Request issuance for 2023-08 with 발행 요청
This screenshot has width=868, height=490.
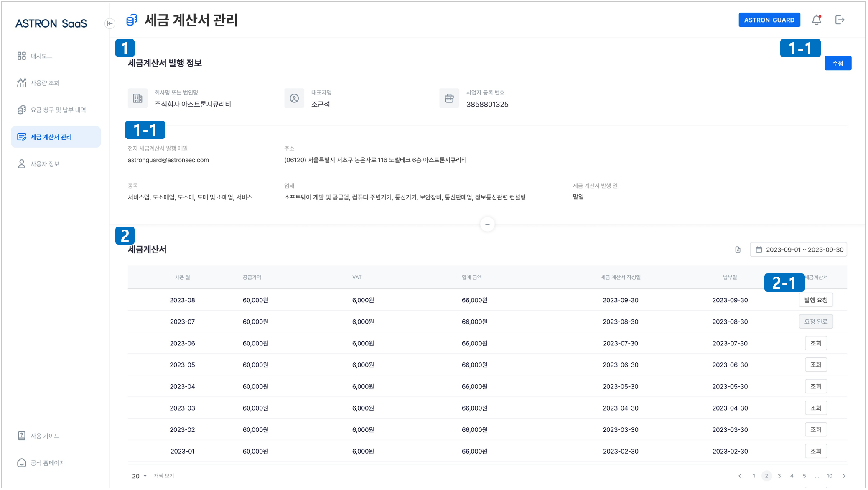816,300
